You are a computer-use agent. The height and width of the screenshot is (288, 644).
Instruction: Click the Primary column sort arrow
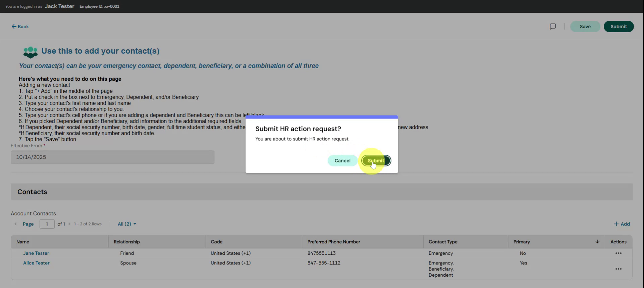[597, 242]
